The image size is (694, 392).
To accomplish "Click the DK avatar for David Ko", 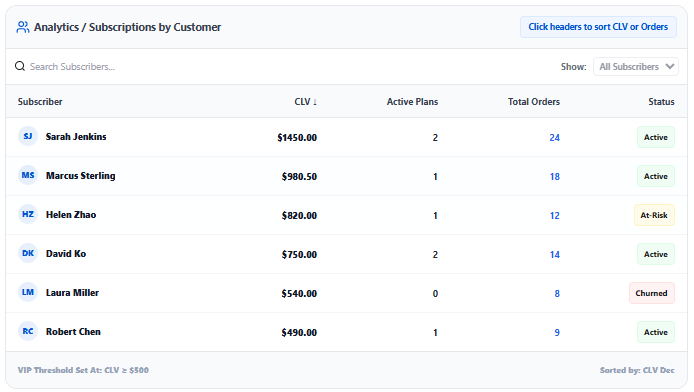I will click(28, 253).
